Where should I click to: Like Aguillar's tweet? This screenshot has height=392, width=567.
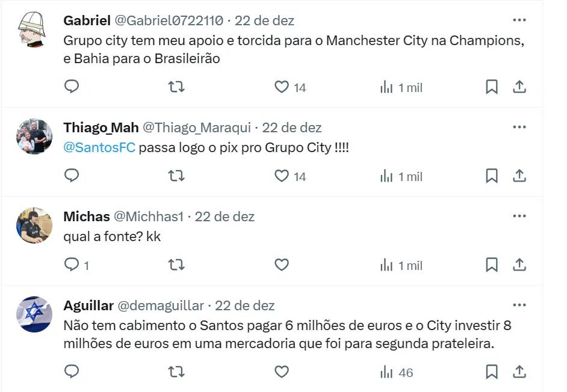click(x=282, y=372)
